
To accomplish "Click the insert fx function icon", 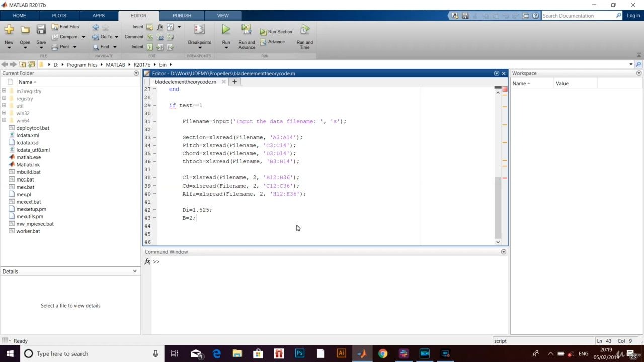I will pos(160,27).
